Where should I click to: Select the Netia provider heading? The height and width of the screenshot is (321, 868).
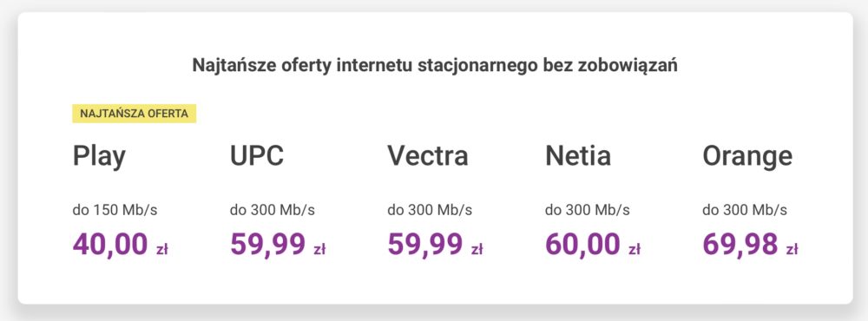click(578, 156)
